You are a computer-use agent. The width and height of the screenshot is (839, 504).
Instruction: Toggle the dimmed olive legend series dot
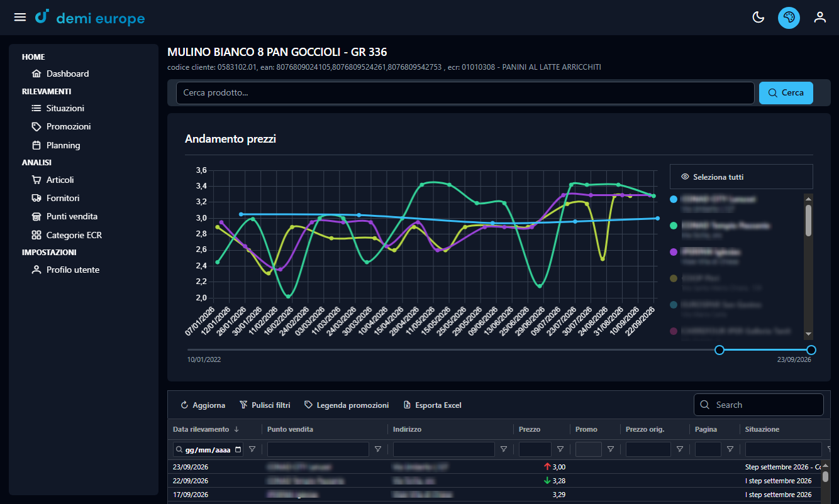click(674, 278)
